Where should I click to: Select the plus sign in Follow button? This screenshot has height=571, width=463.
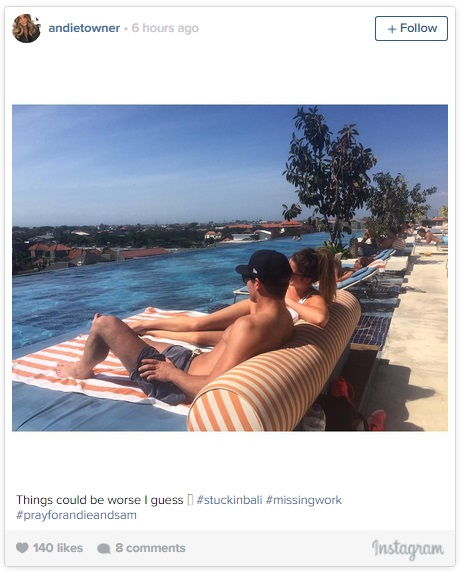click(x=392, y=29)
